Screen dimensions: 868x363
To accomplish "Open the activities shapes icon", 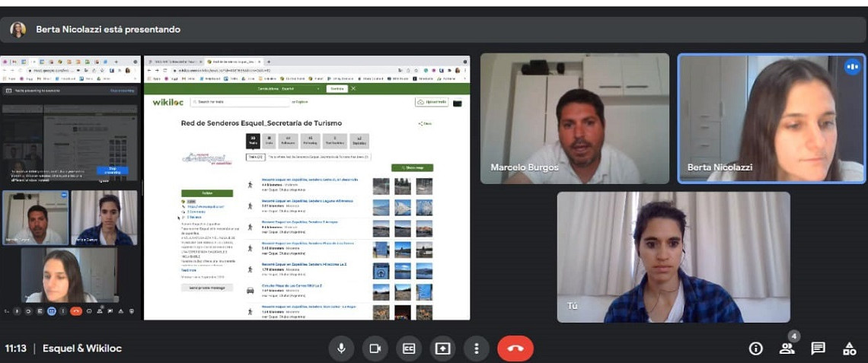I will pyautogui.click(x=849, y=349).
